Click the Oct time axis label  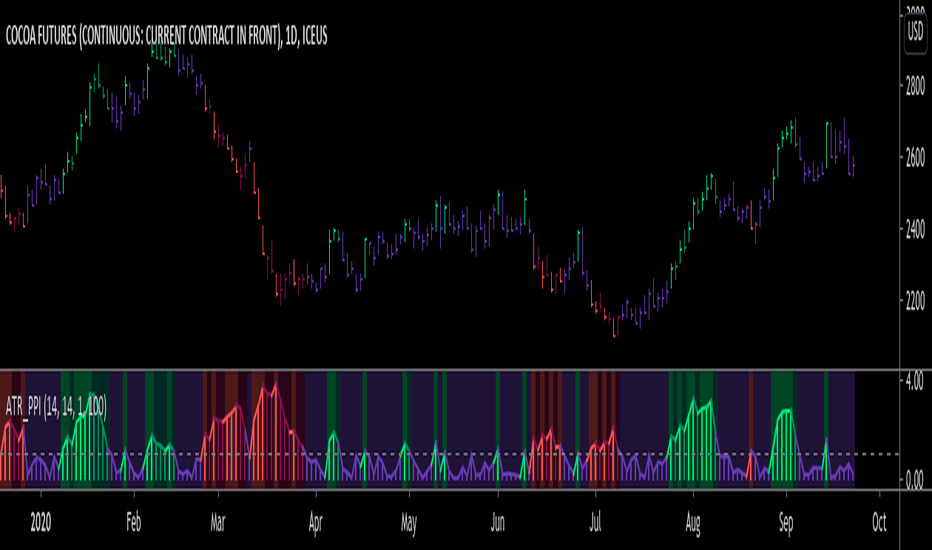click(x=879, y=523)
